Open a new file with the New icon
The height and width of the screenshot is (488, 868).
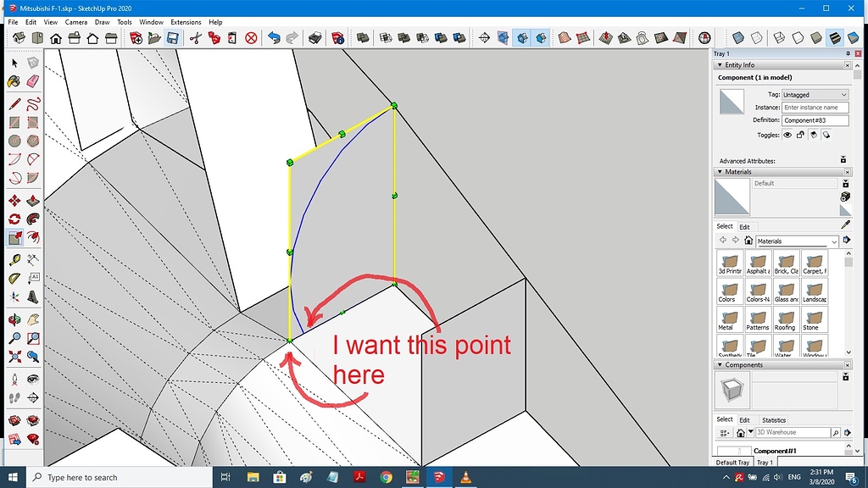(x=136, y=37)
